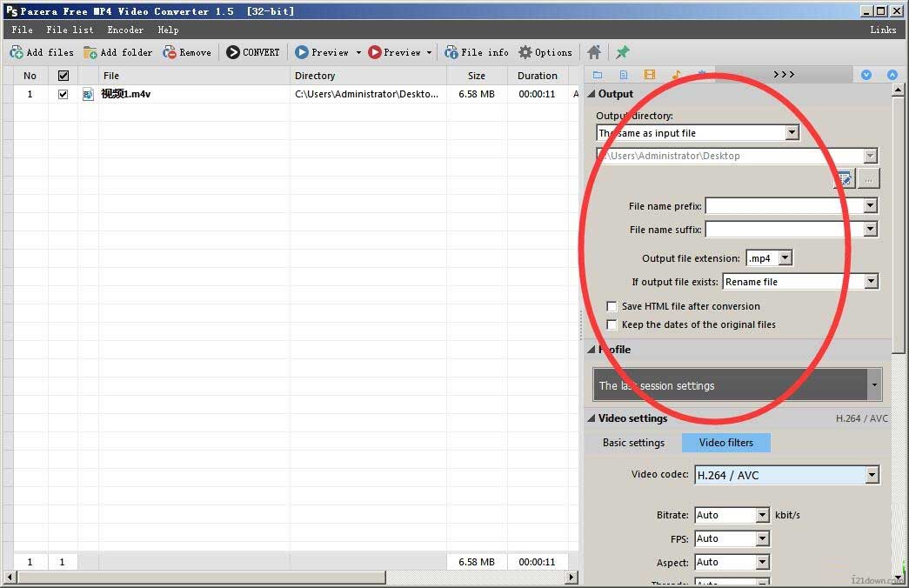Screen dimensions: 909x588
Task: Jump to Audio settings via music note icon
Action: 676,75
